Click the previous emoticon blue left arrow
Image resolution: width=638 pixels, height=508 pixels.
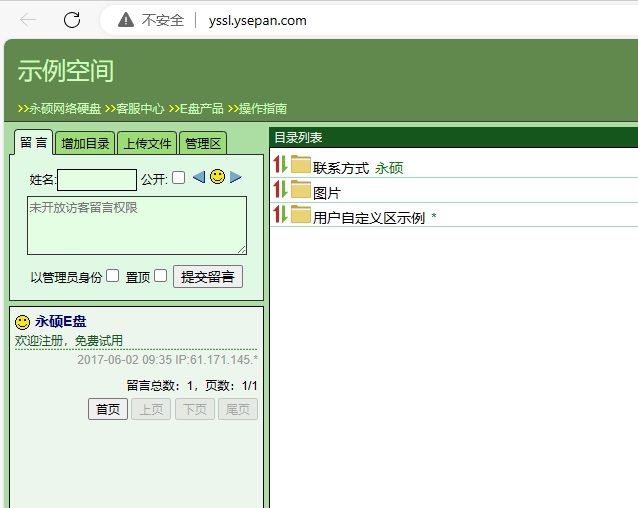pos(199,177)
